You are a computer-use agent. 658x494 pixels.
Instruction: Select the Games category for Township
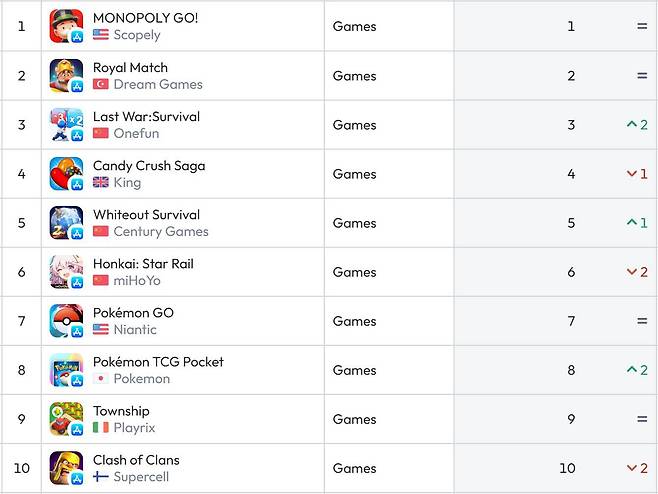click(354, 419)
